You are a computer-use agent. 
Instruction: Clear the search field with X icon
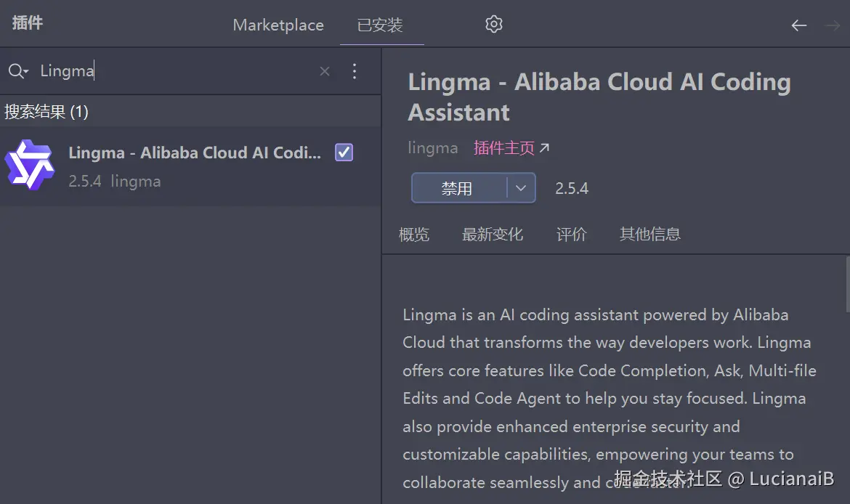325,71
